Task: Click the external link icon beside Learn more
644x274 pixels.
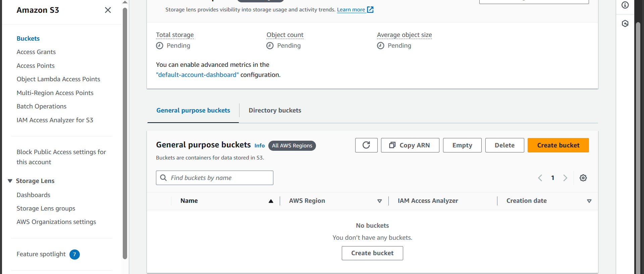Action: (370, 9)
